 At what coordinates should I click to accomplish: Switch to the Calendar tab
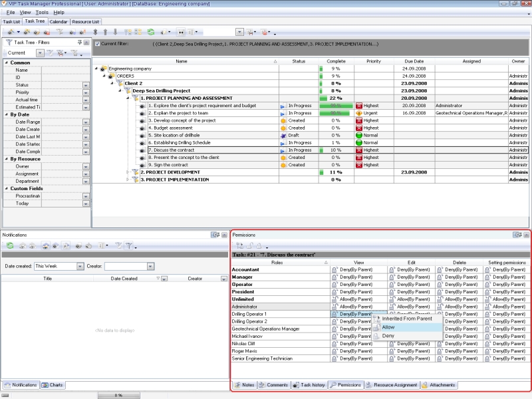[x=58, y=21]
